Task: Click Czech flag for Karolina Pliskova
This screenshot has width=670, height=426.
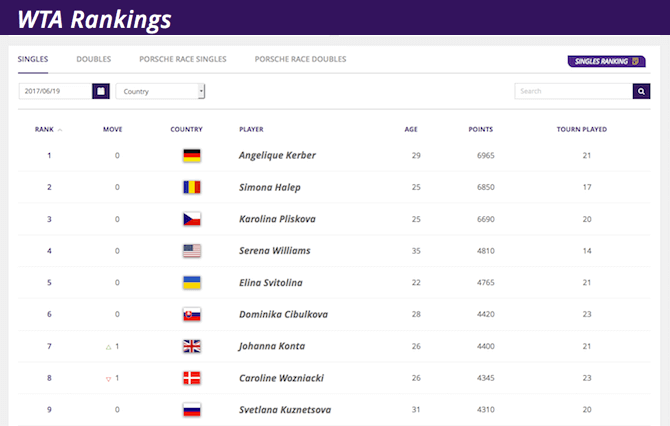Action: (192, 219)
